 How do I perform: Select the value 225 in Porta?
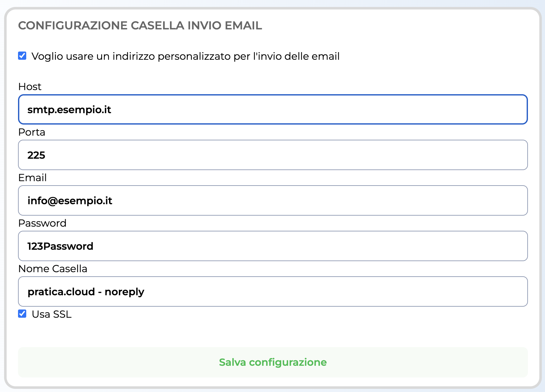pyautogui.click(x=36, y=155)
